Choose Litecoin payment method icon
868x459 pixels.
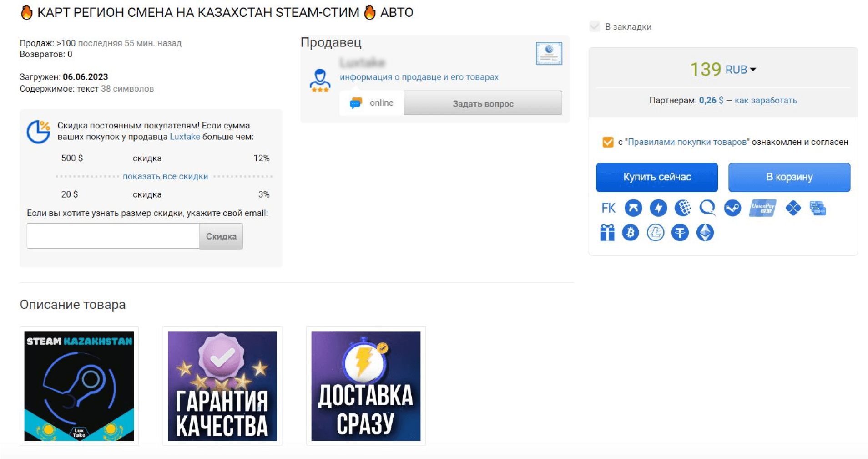(655, 233)
